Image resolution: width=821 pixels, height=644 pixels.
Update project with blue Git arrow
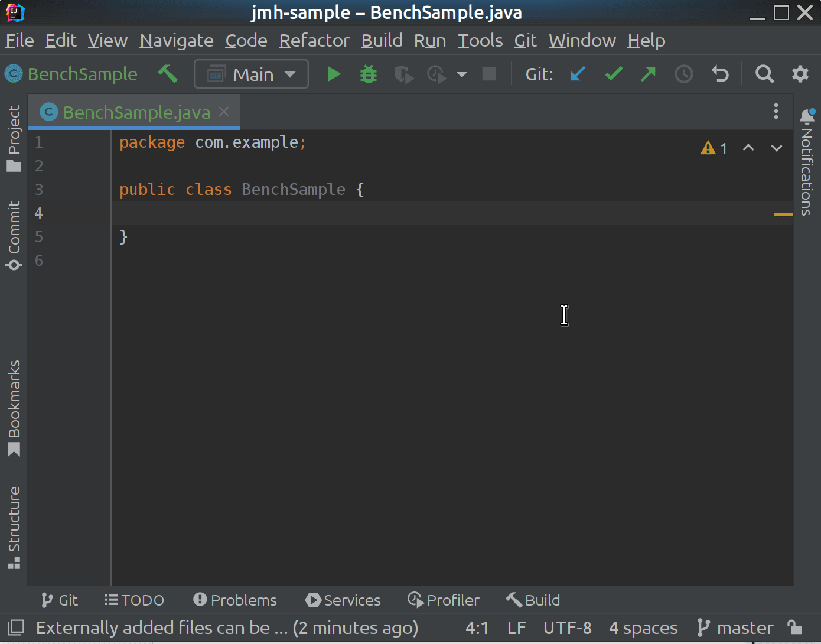(x=578, y=74)
